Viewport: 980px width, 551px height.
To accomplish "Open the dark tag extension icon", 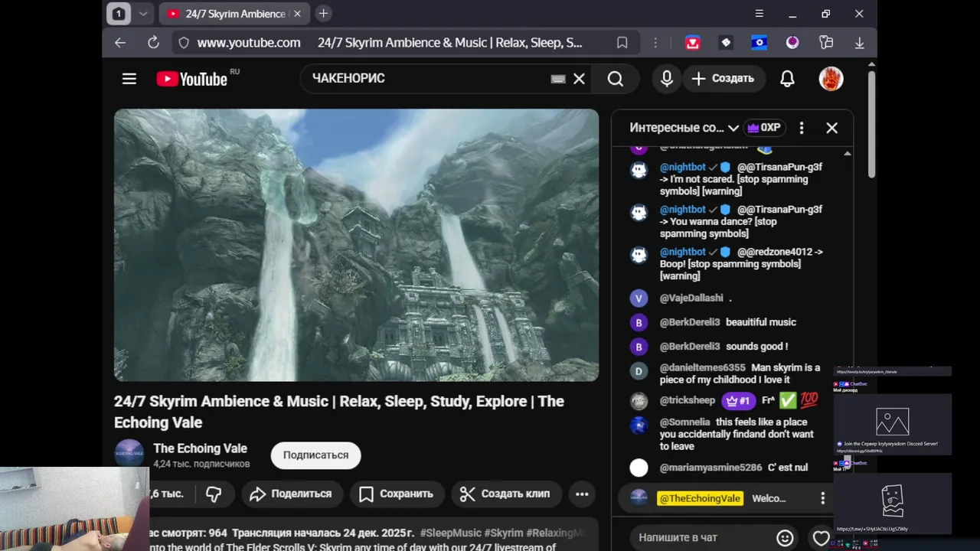I will [x=726, y=43].
